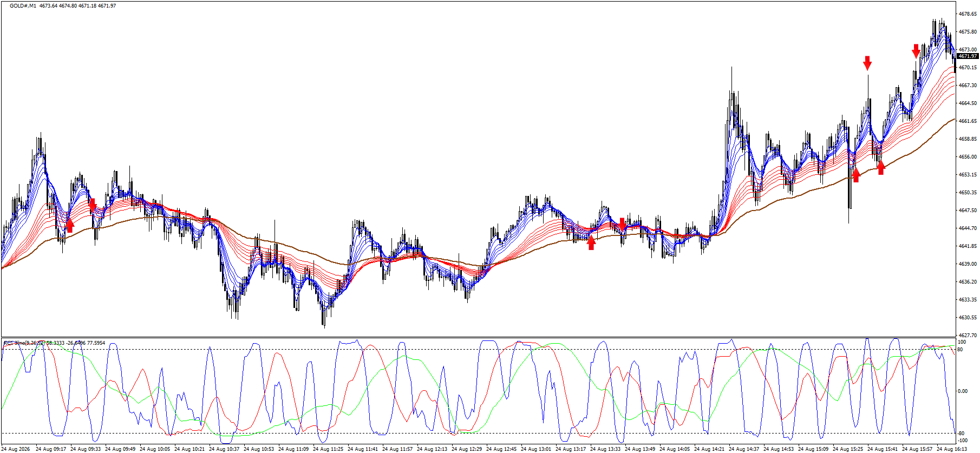Click the 24 Aug 15:57 time label
The height and width of the screenshot is (453, 980).
[917, 449]
